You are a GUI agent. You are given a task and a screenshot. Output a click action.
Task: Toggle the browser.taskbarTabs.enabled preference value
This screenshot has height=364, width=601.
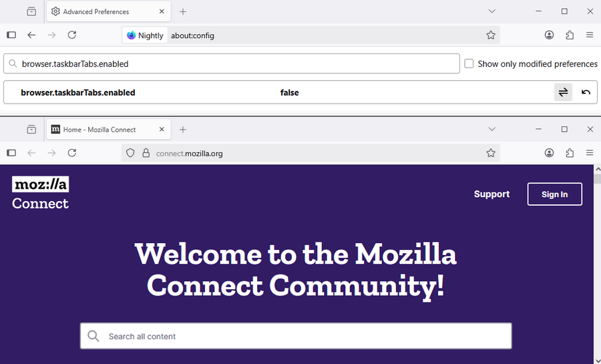click(x=563, y=93)
